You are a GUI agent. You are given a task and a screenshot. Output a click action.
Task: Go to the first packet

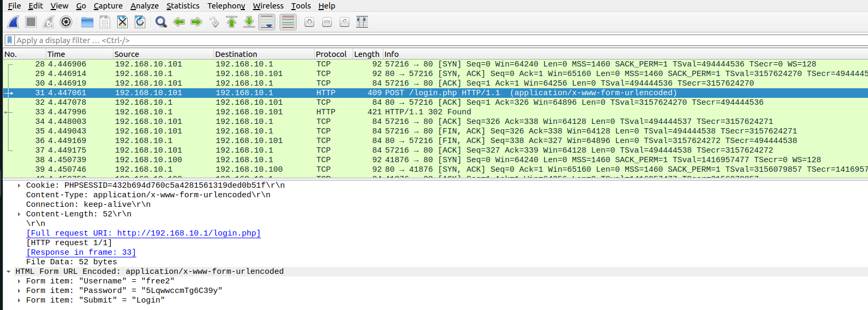[232, 22]
